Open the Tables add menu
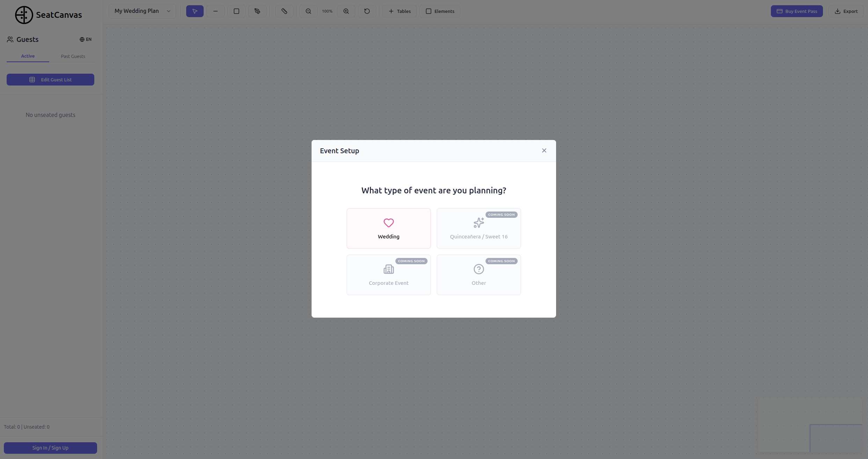 (399, 11)
